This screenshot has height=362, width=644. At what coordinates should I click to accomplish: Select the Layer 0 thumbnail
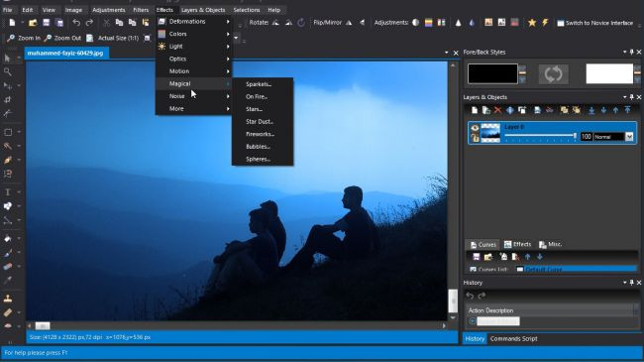tap(490, 133)
